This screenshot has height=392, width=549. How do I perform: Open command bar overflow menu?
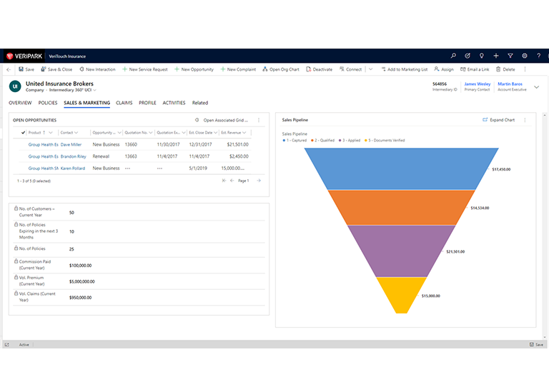pos(525,69)
